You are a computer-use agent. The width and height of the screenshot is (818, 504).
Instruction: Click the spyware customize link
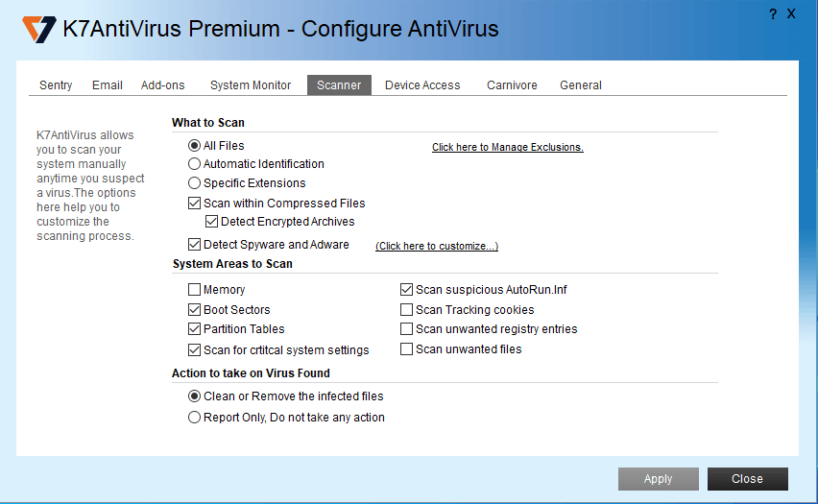(436, 247)
